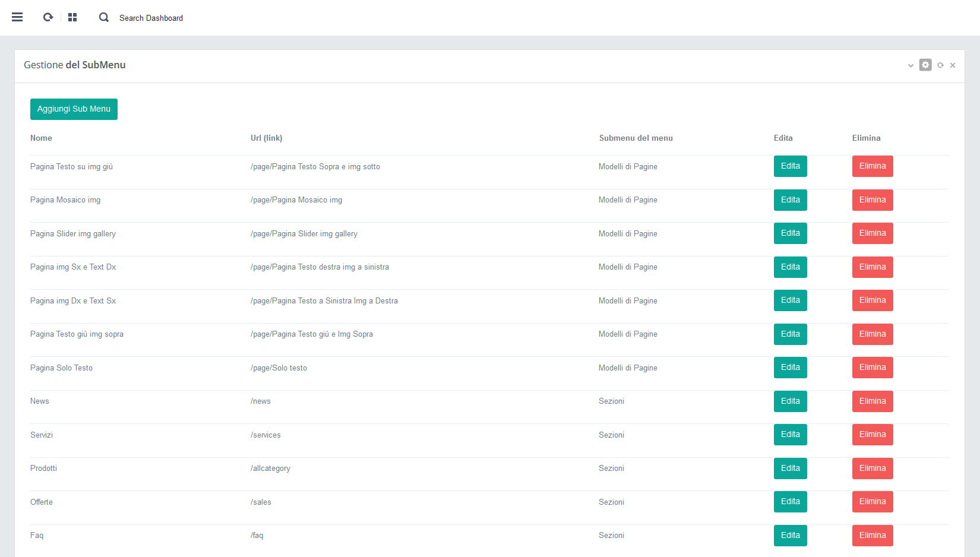Collapse the panel with chevron arrow

tap(911, 65)
